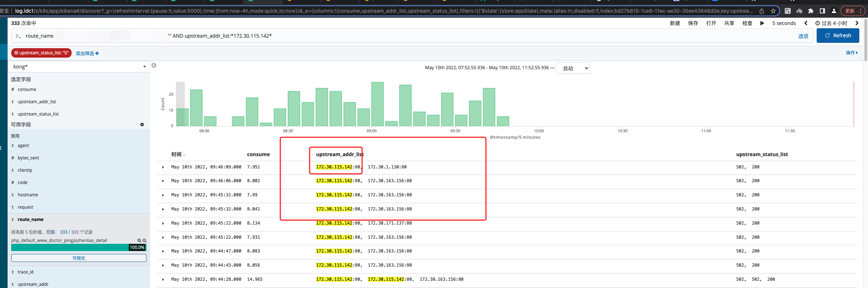Expand the 09:44:47.000 log row

coord(163,251)
